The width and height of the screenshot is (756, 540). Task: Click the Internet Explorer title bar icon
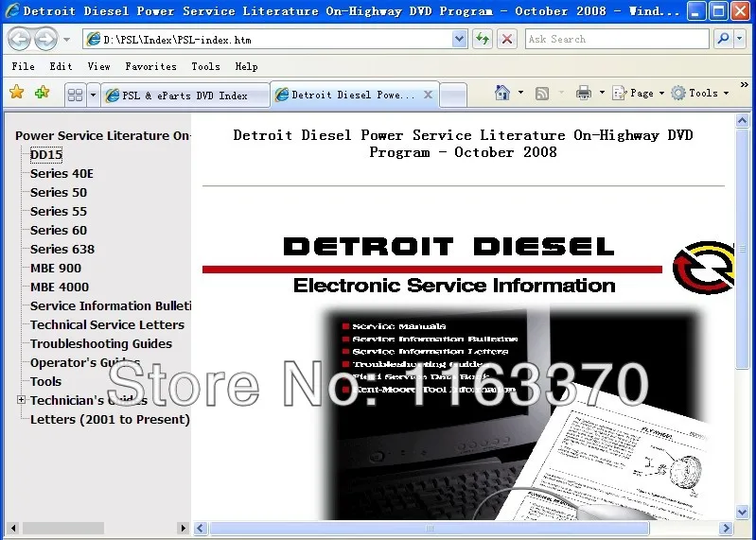coord(11,10)
